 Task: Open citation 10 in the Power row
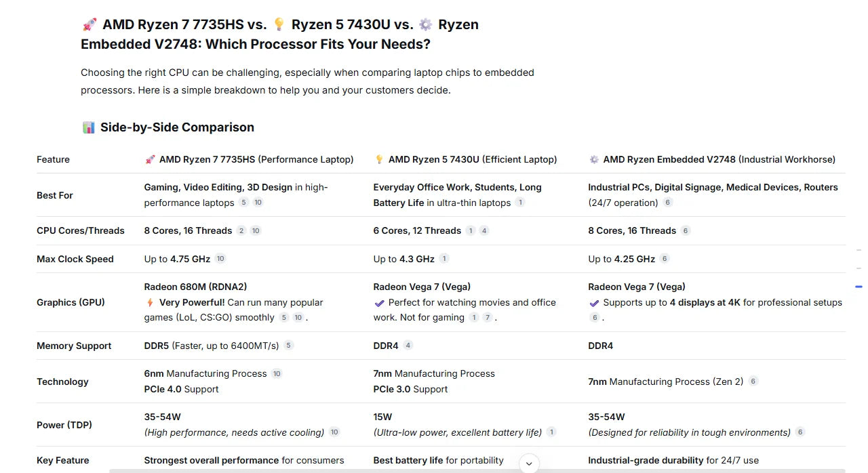point(334,432)
